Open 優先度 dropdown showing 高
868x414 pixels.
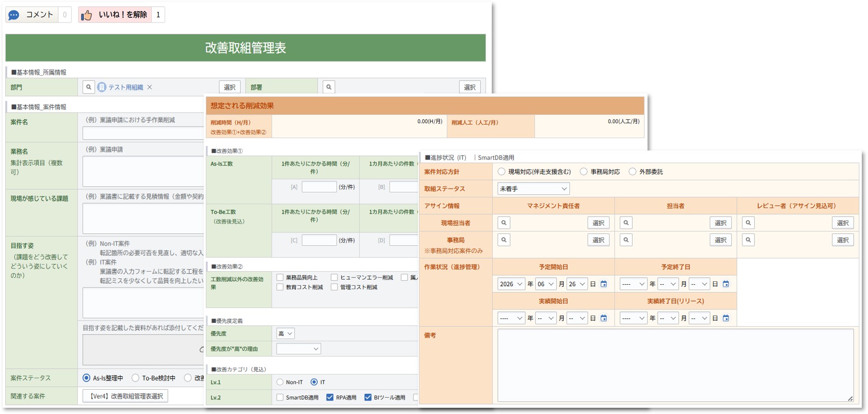(x=285, y=333)
